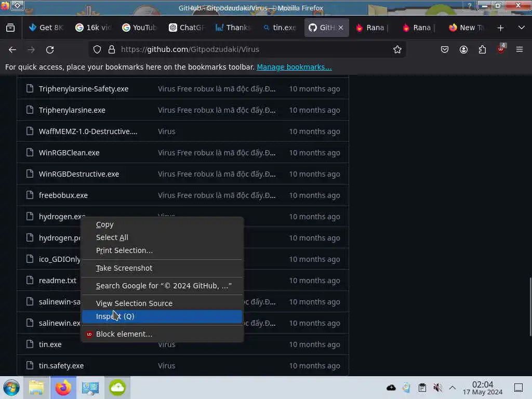Switch to the Thanks tab

pos(233,28)
